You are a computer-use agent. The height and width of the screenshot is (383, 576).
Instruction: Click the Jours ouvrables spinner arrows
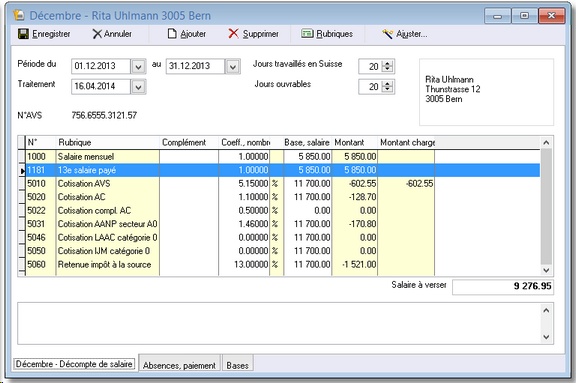point(388,87)
